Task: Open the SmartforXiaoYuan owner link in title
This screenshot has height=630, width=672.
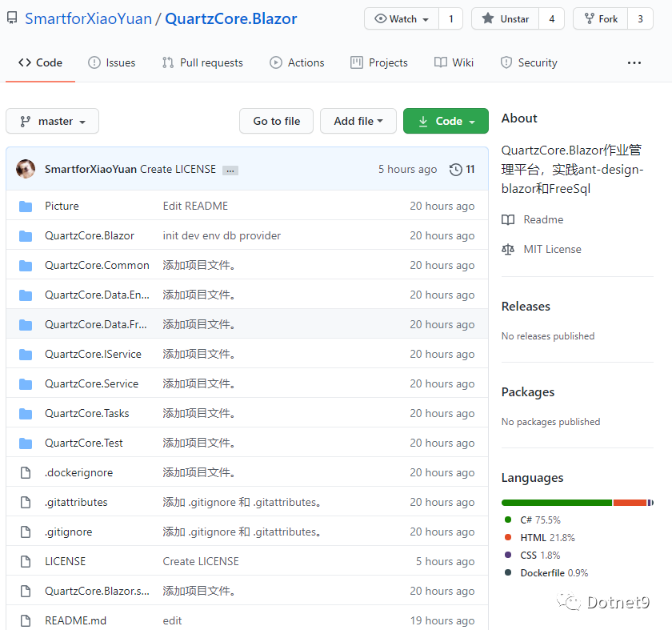Action: (88, 19)
